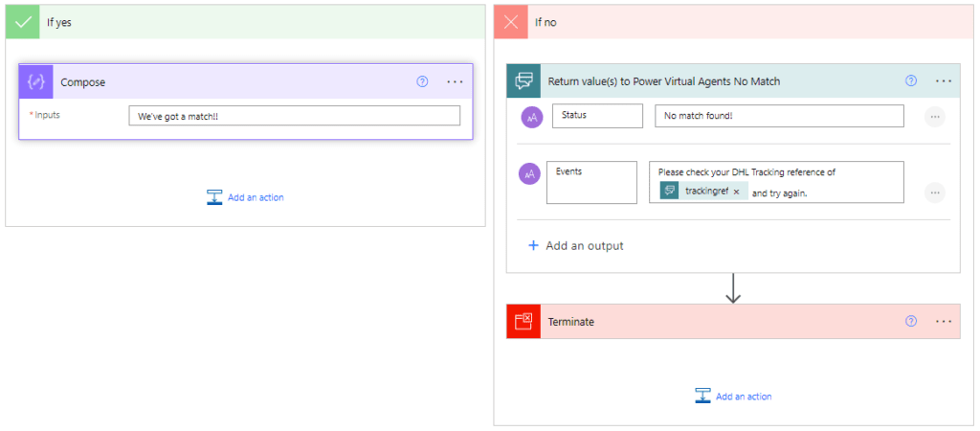
Task: Open help for the Terminate action
Action: point(911,322)
